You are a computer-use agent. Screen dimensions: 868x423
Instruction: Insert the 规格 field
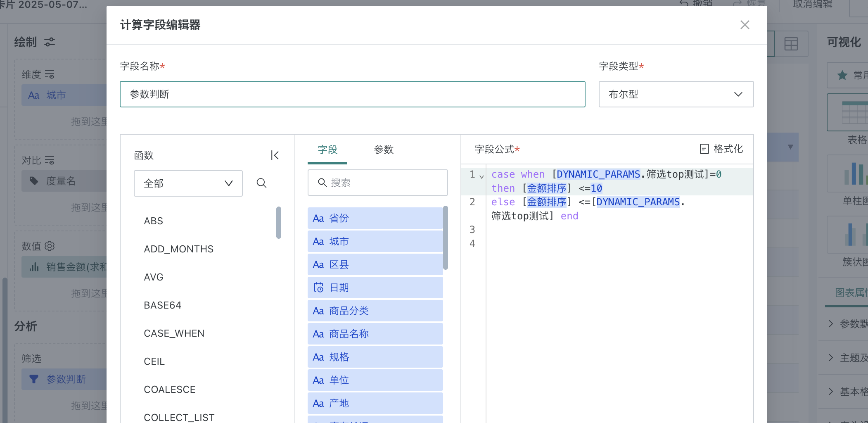pos(375,357)
